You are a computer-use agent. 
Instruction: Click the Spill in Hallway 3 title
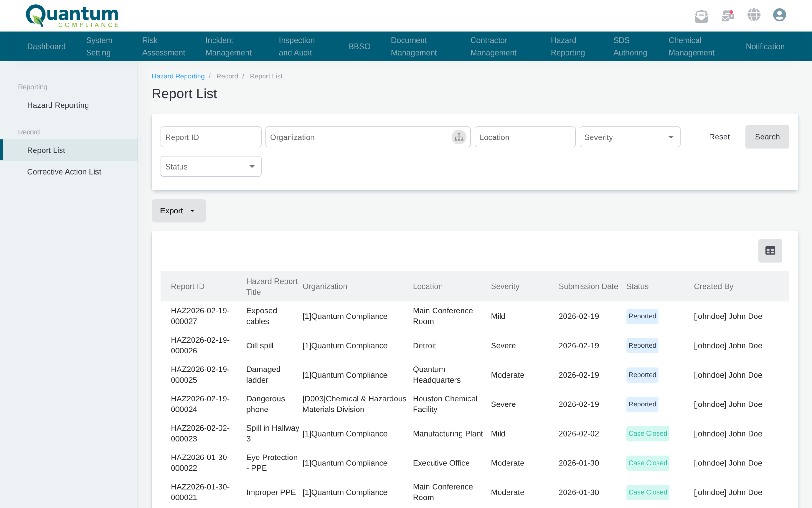272,433
